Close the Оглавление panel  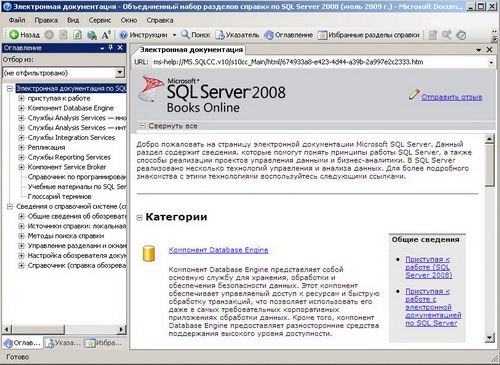tap(120, 48)
